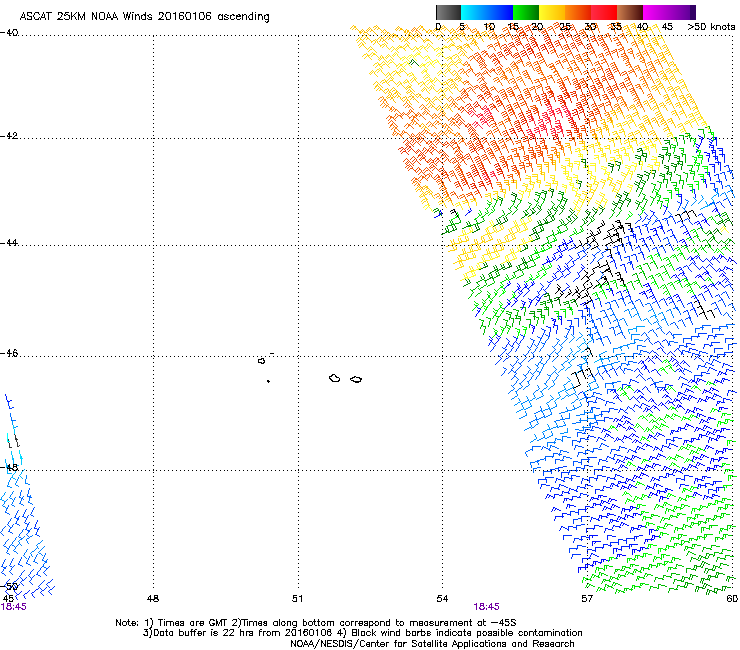Click the easternmost island outline near -46
This screenshot has width=740, height=650.
(356, 380)
